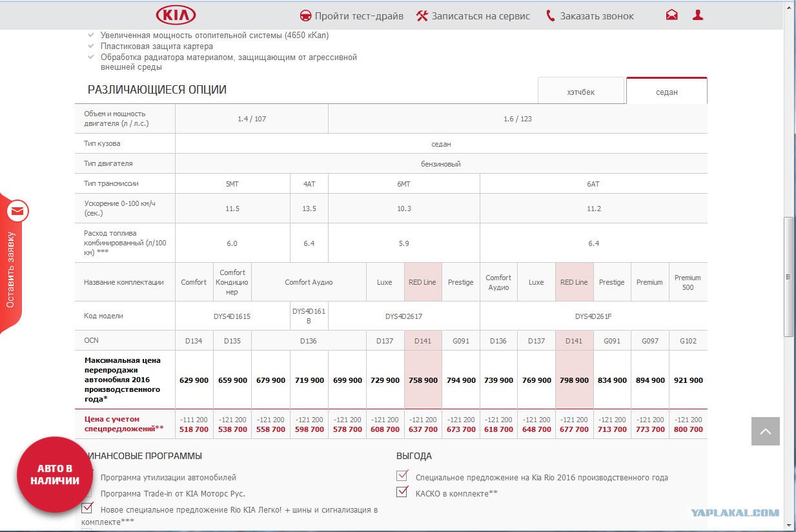The image size is (796, 532).
Task: Click the red Авто в наличии button
Action: point(54,475)
